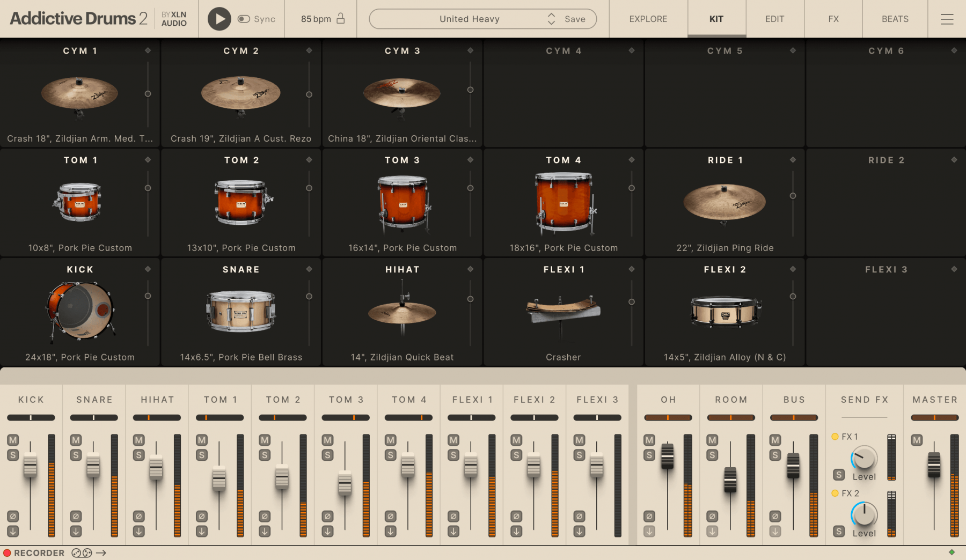This screenshot has height=560, width=966.
Task: Click the KICK channel down-arrow output icon
Action: pyautogui.click(x=13, y=531)
